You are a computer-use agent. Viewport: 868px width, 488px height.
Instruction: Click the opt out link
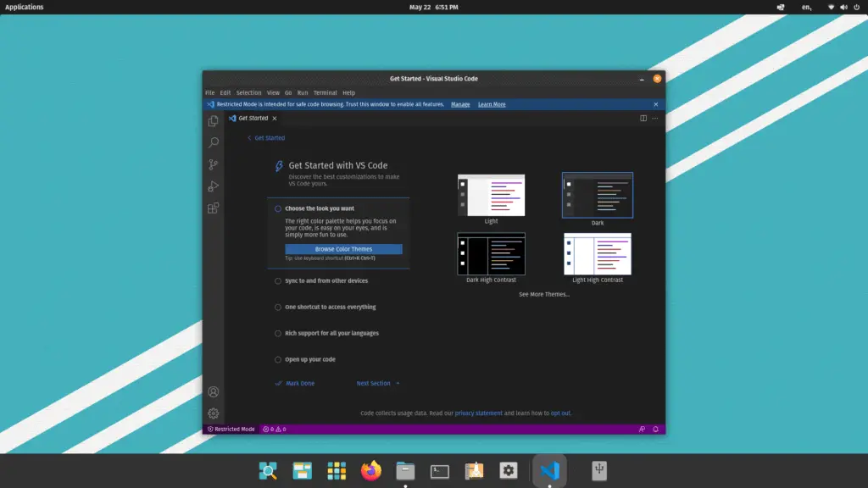click(x=560, y=413)
